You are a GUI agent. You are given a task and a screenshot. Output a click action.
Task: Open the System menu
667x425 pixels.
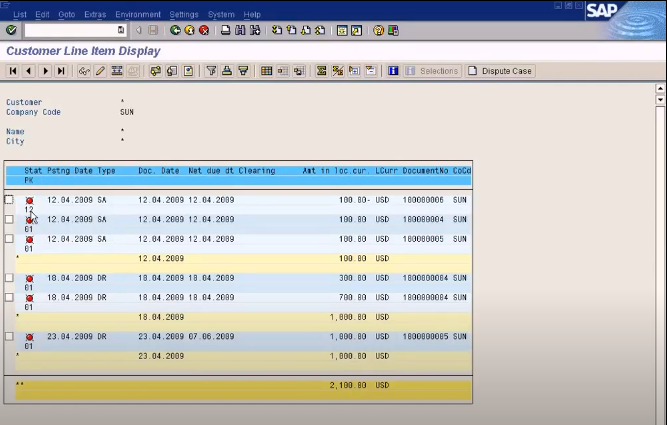(221, 14)
